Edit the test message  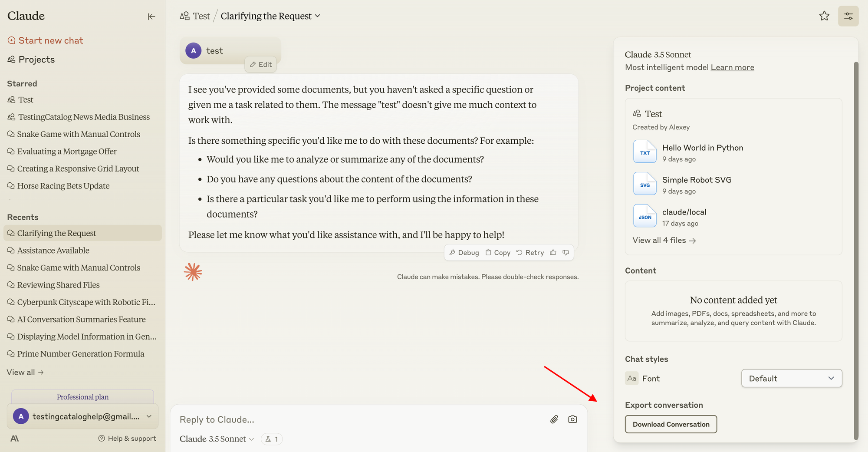click(261, 65)
